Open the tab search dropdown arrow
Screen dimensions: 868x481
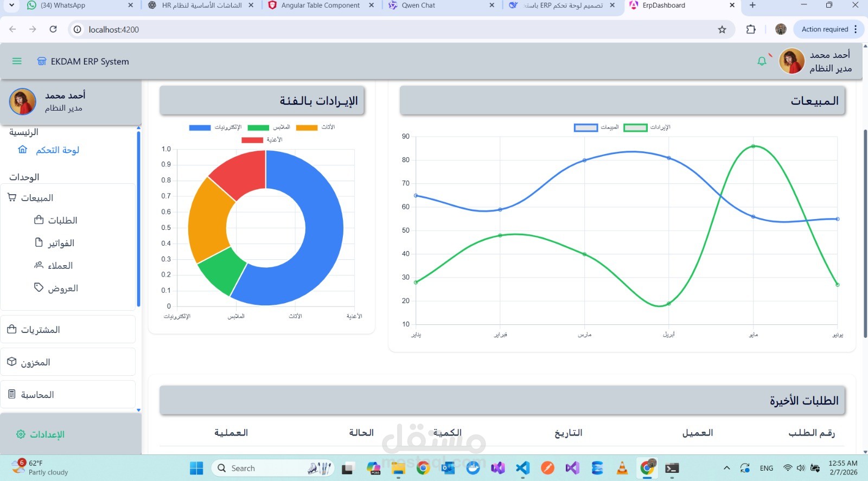pos(11,5)
